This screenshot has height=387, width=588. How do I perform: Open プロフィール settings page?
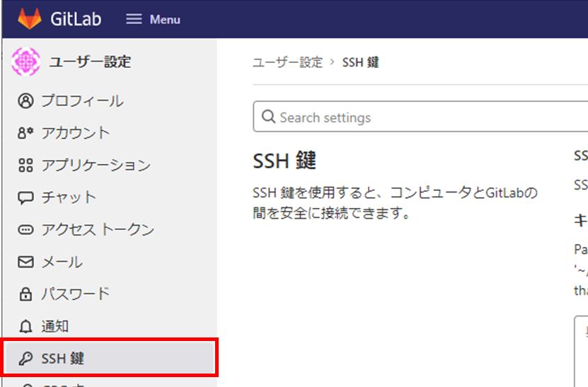tap(82, 101)
